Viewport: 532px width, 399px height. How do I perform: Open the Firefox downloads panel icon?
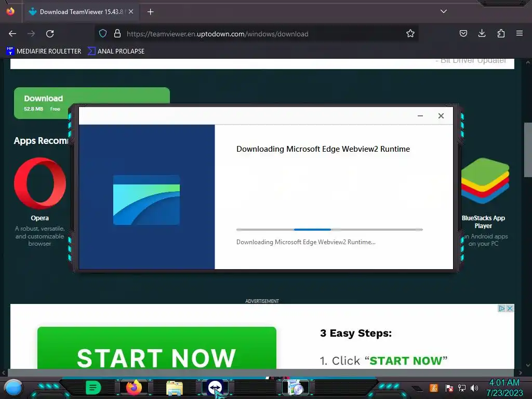pos(482,34)
